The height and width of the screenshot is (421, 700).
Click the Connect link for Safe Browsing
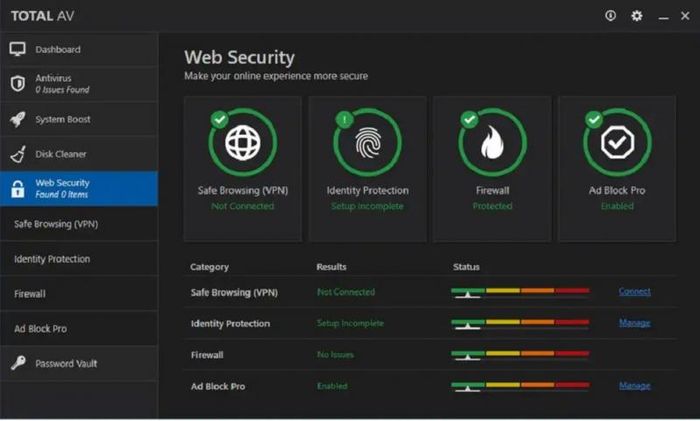tap(634, 292)
